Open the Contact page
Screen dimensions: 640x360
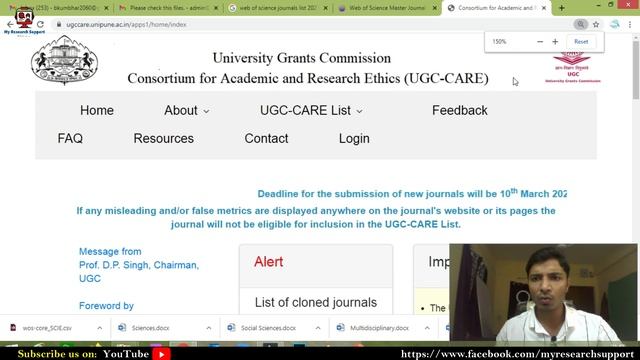[x=266, y=138]
